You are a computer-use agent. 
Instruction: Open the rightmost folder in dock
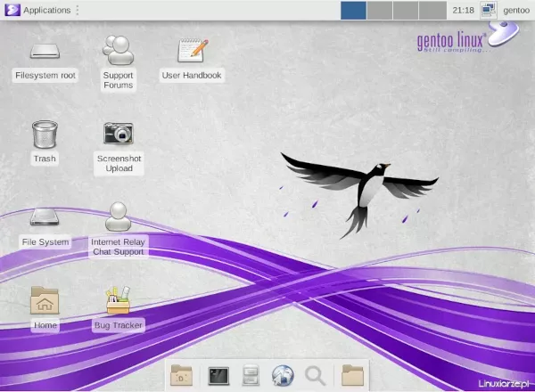click(x=352, y=375)
